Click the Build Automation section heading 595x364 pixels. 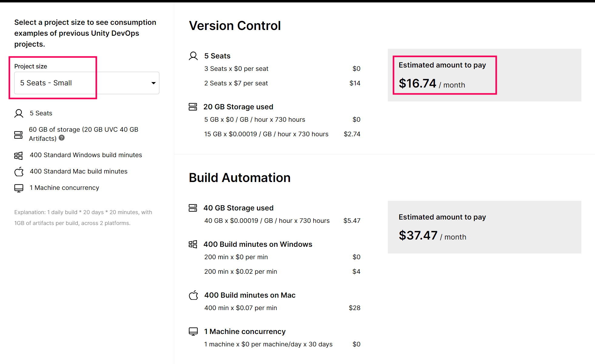240,178
